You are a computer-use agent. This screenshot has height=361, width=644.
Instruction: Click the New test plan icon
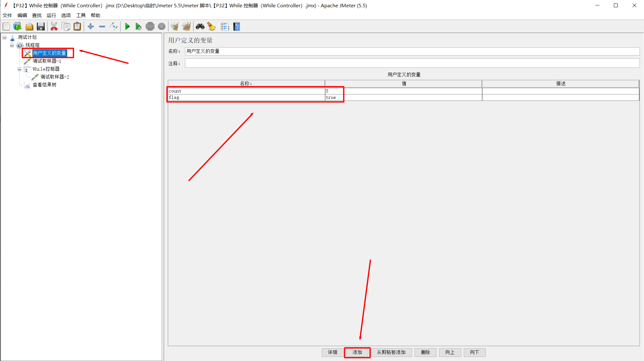coord(6,26)
